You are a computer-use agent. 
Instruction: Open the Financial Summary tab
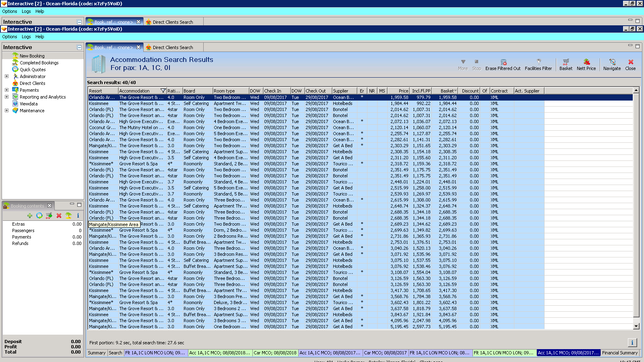[620, 353]
